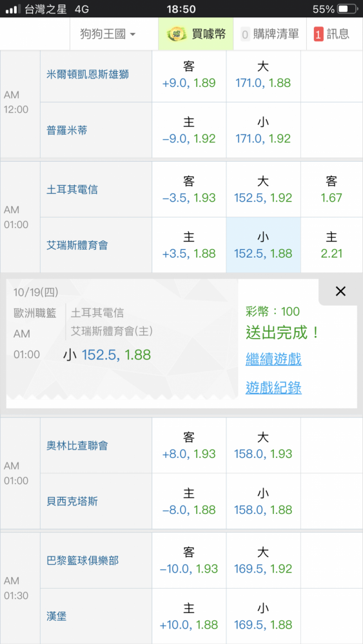The image size is (363, 644).
Task: Tap the 買噱幣 coin icon
Action: (x=176, y=34)
